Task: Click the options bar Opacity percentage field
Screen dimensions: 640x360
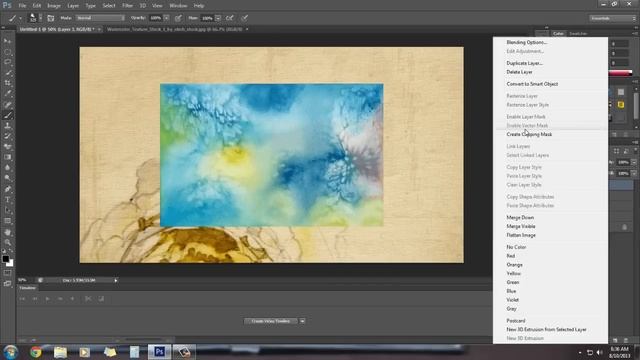Action: [156, 18]
